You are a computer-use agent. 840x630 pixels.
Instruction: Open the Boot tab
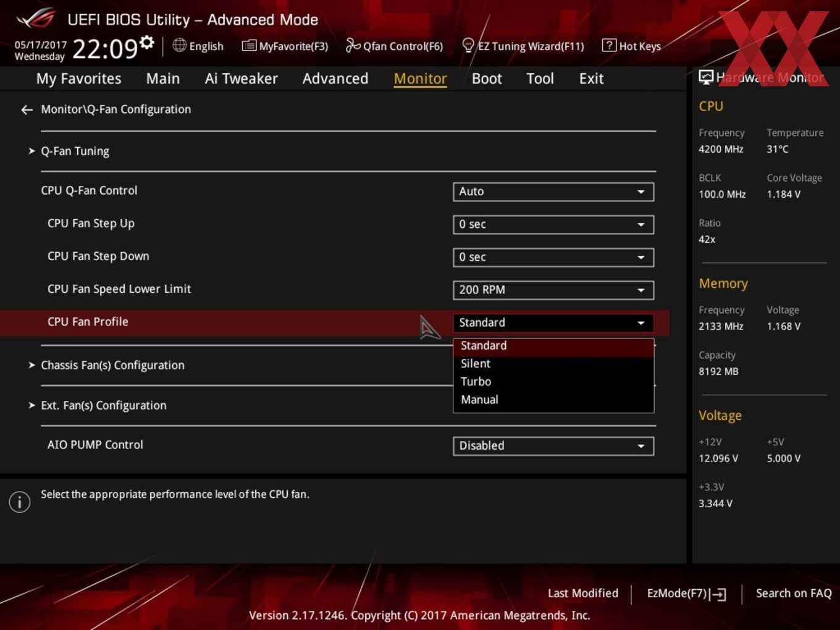pyautogui.click(x=487, y=78)
